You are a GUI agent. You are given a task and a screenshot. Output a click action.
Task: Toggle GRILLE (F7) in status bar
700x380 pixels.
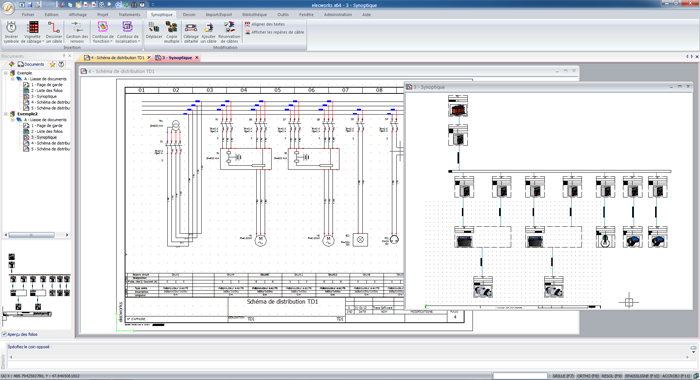[x=563, y=376]
